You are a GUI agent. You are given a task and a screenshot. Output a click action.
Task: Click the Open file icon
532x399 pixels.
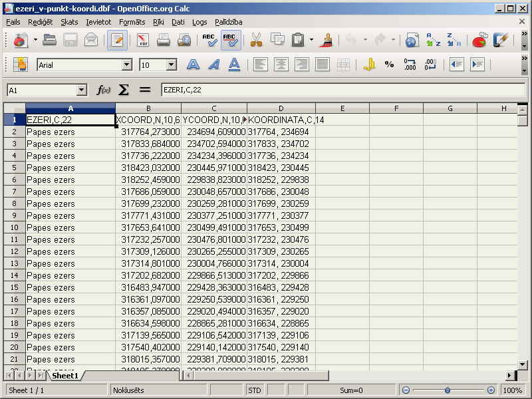coord(49,41)
